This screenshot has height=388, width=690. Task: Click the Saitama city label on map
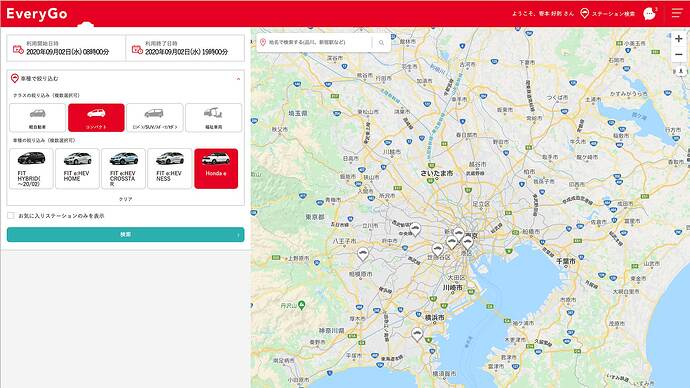(x=437, y=173)
